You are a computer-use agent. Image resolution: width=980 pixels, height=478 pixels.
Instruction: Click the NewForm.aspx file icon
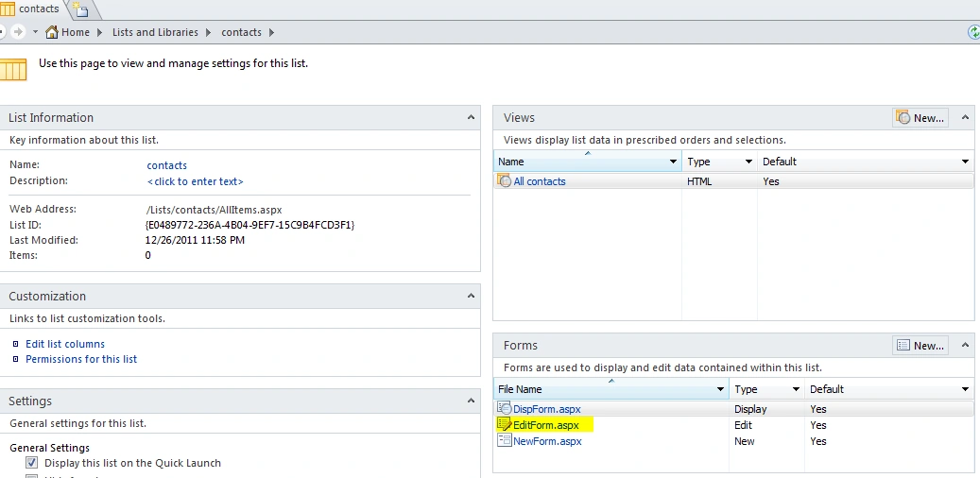pos(504,440)
